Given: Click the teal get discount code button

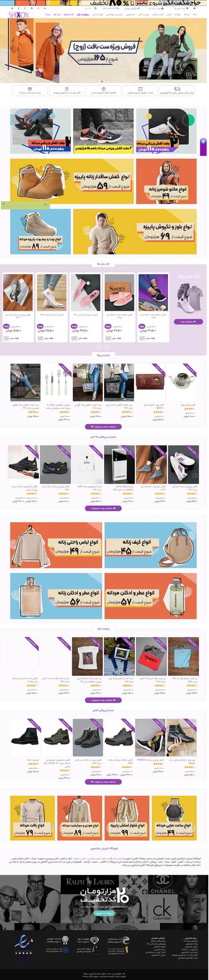Looking at the screenshot, I should coord(103,912).
